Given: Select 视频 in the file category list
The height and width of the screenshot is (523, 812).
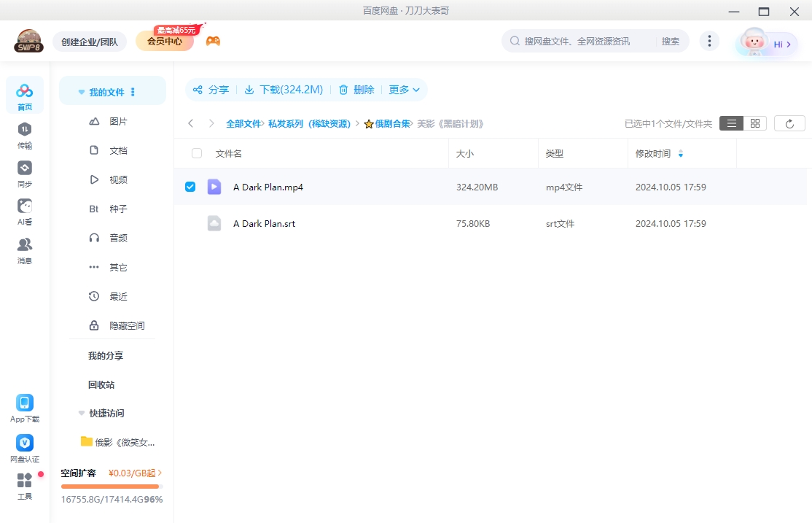Looking at the screenshot, I should tap(118, 179).
